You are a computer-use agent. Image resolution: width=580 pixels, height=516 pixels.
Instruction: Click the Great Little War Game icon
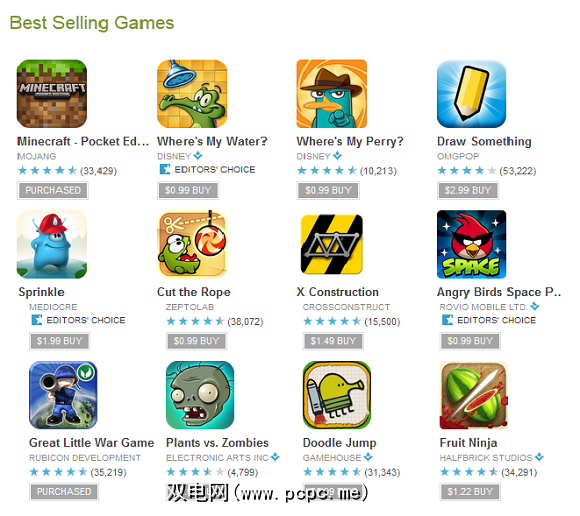coord(63,395)
